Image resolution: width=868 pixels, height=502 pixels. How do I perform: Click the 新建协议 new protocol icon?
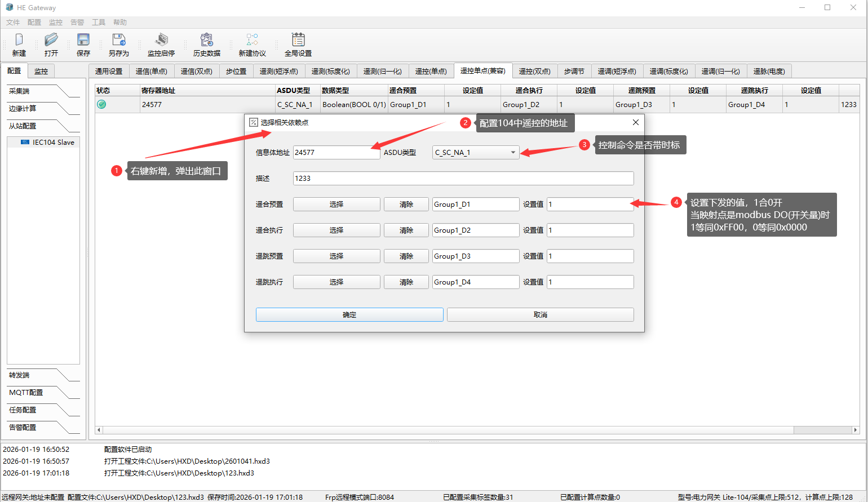[x=252, y=40]
